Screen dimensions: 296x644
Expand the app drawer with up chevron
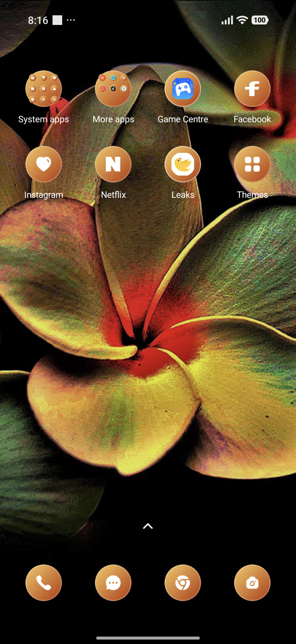148,526
